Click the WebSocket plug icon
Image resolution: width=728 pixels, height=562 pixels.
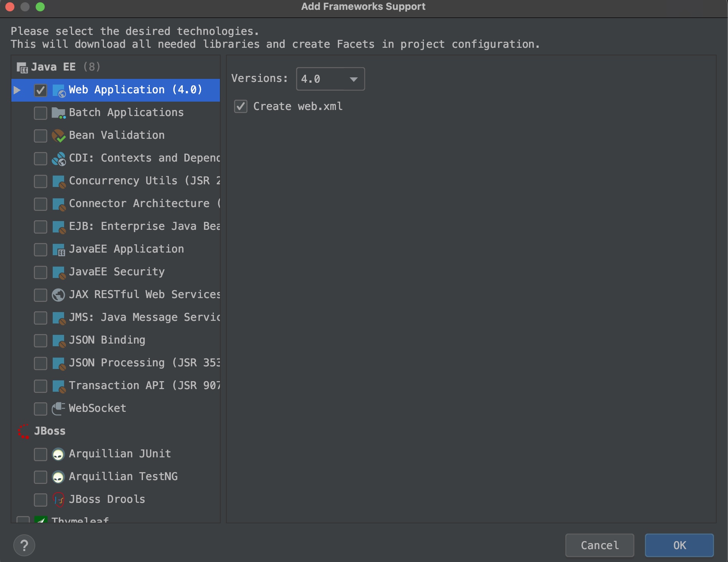coord(58,408)
